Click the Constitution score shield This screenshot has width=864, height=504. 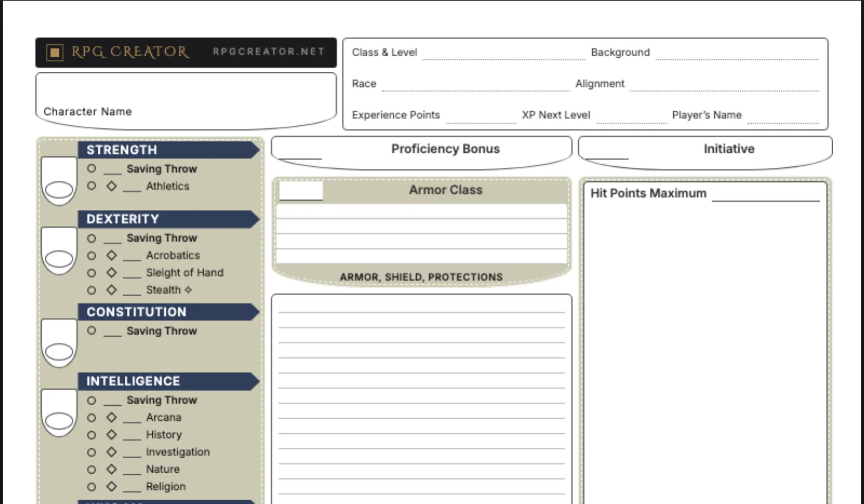[59, 343]
